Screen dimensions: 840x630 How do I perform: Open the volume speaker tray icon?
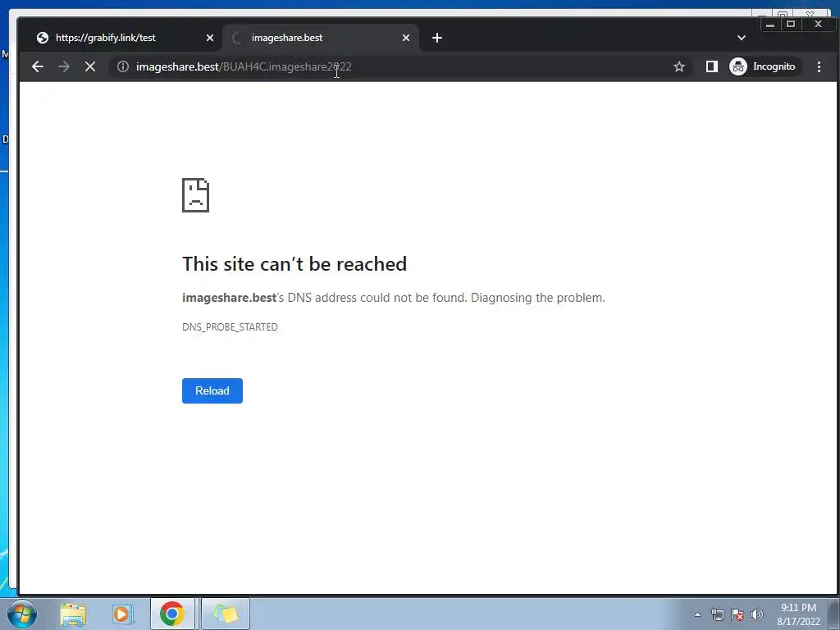point(757,614)
